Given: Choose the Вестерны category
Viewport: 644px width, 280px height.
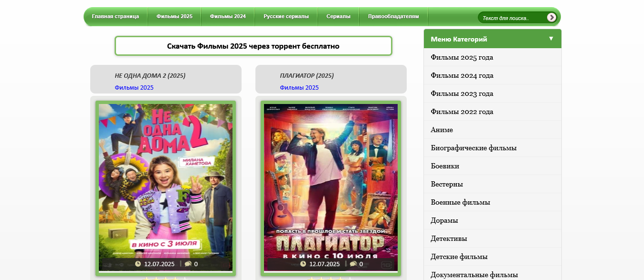Looking at the screenshot, I should pyautogui.click(x=493, y=184).
